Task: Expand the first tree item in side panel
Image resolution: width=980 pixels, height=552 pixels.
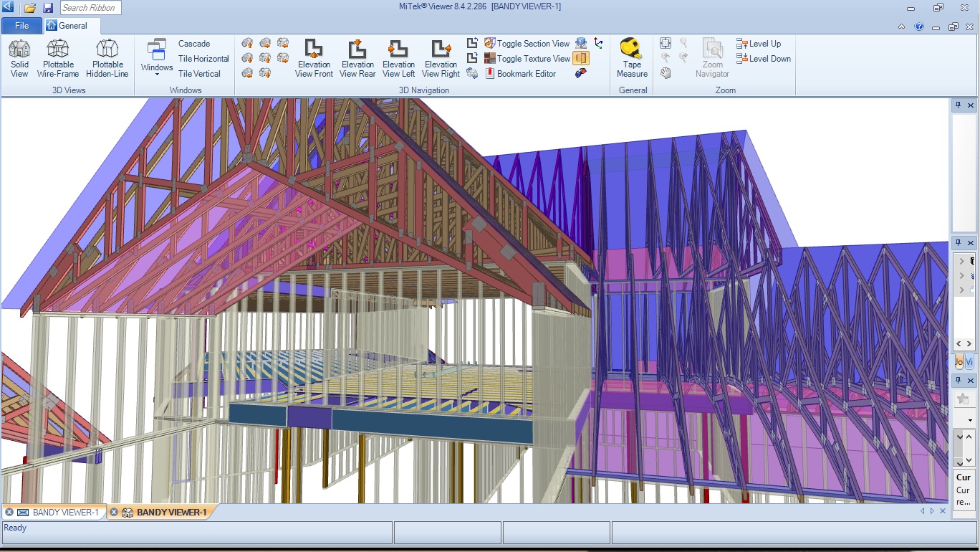Action: click(x=961, y=262)
